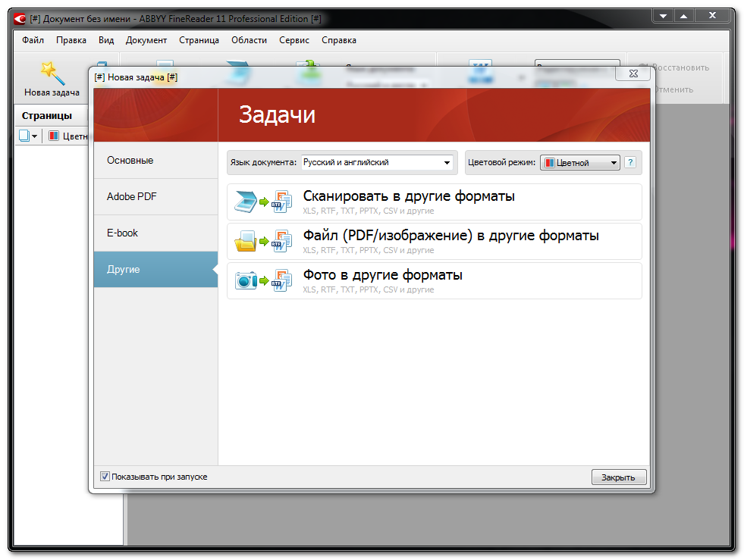Click the folder icon for Файл в другие форматы

coord(246,241)
